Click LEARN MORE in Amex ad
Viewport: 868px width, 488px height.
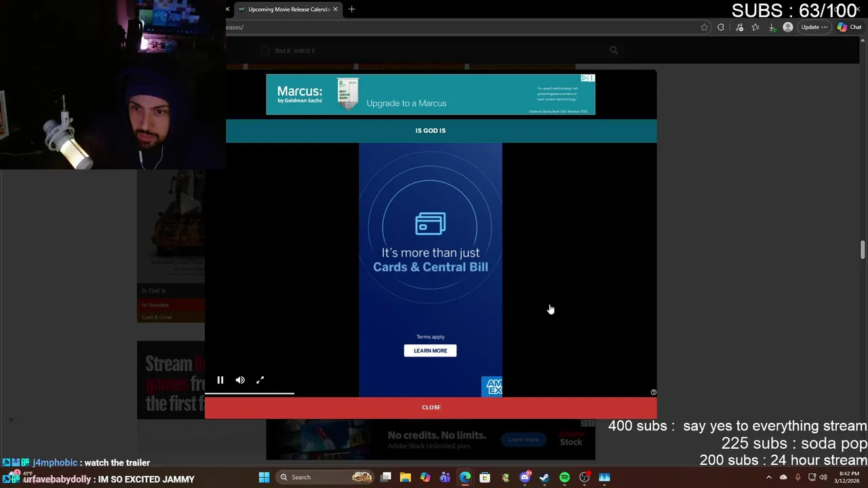coord(430,350)
